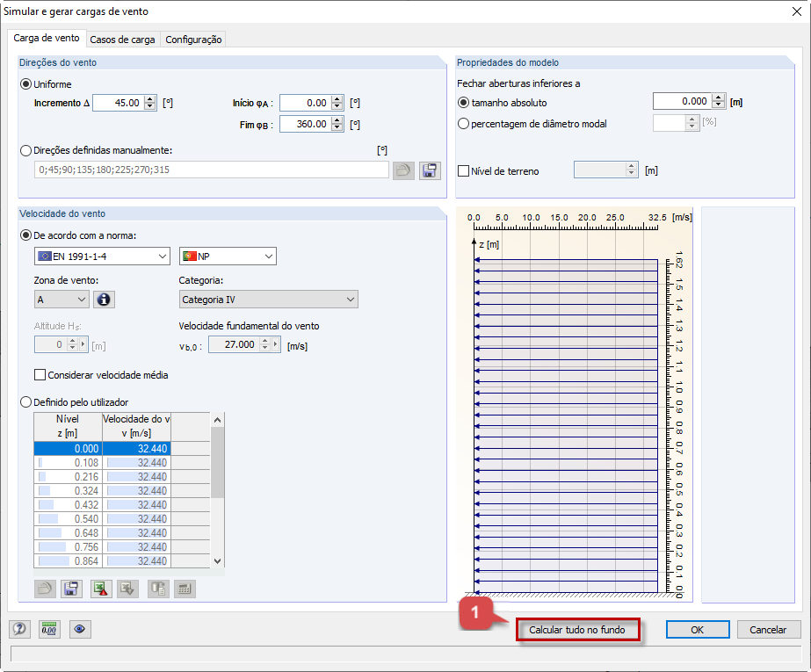
Task: Open the info details for wind zone A
Action: tap(104, 299)
